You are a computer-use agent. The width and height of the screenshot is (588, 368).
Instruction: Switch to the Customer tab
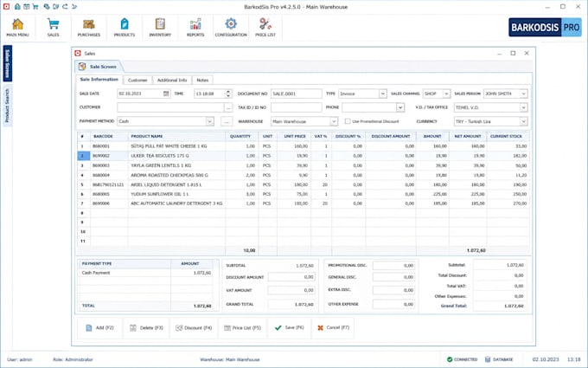coord(137,80)
